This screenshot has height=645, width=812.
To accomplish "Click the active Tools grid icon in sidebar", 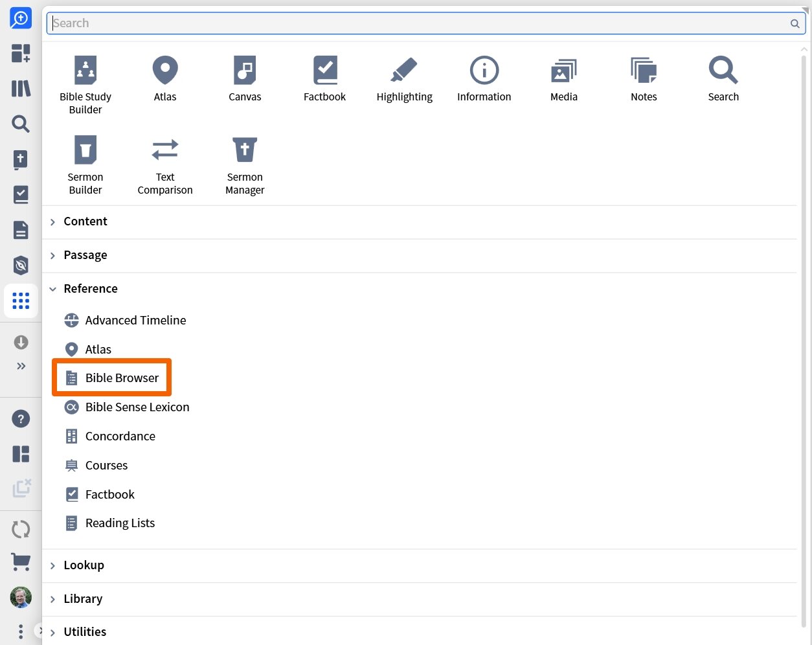I will click(21, 300).
